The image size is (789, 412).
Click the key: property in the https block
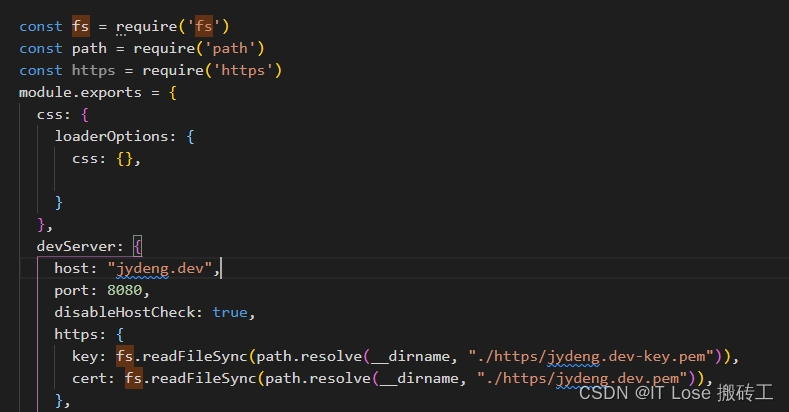coord(89,357)
